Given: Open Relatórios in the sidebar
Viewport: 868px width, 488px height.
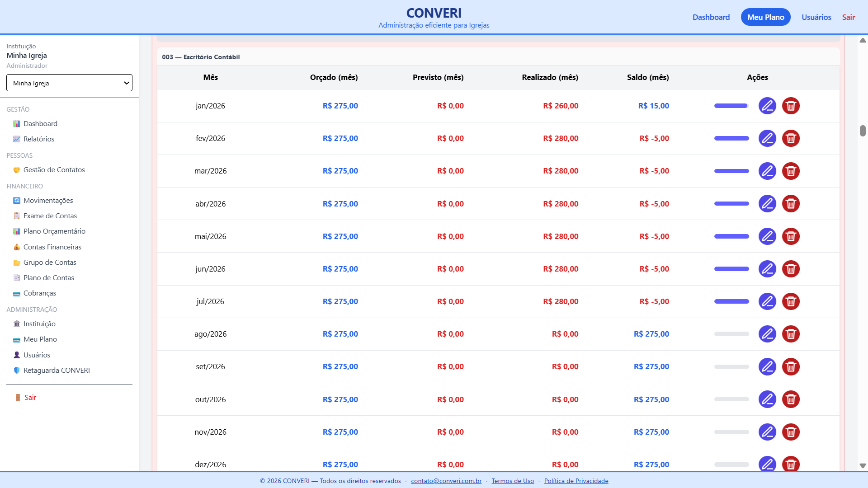Looking at the screenshot, I should pyautogui.click(x=39, y=139).
